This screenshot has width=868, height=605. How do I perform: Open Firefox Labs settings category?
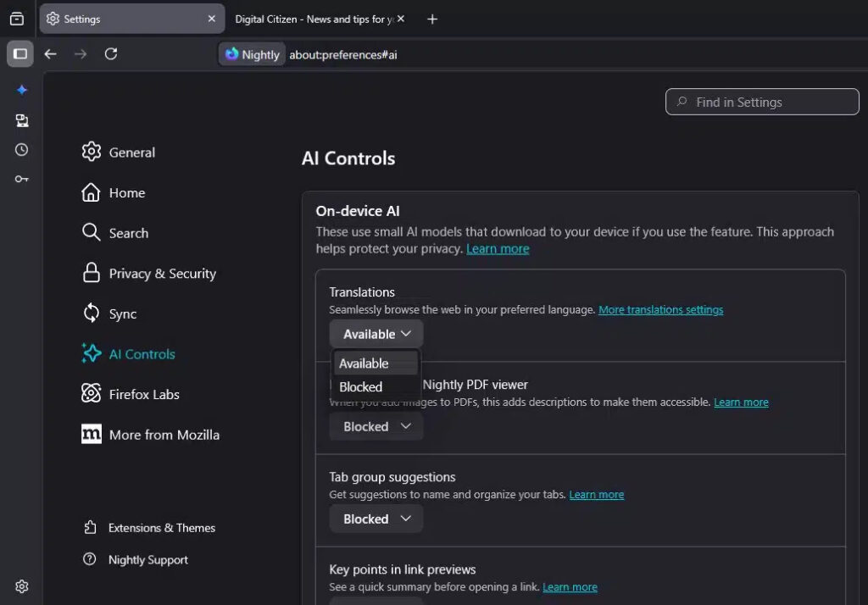click(143, 394)
